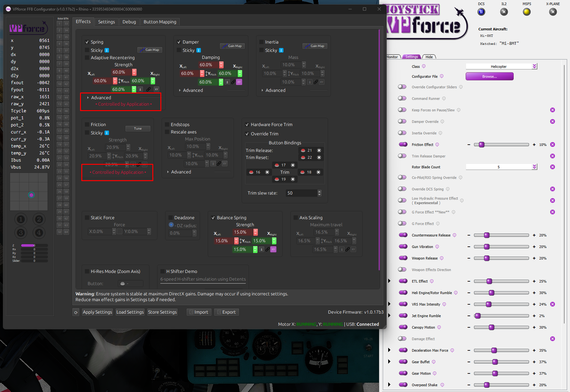Open info icon beside Friction's Sticky option
This screenshot has height=392, width=570.
point(107,133)
